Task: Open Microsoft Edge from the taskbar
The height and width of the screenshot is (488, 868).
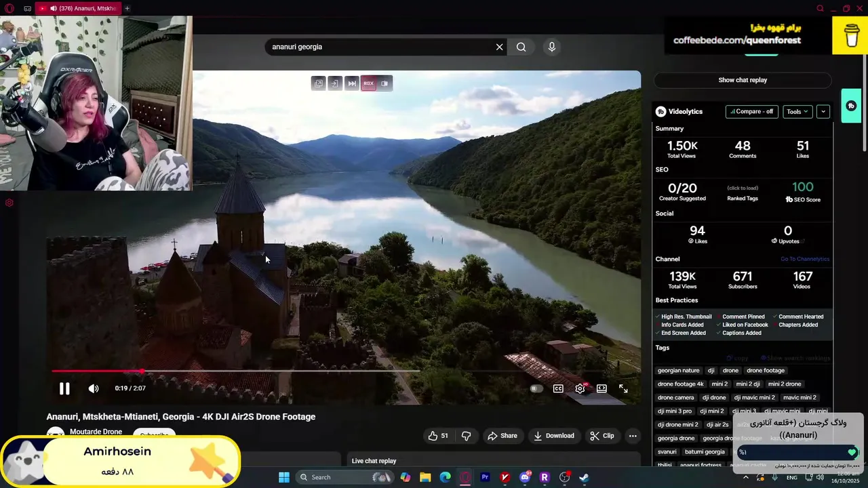Action: pos(445,477)
